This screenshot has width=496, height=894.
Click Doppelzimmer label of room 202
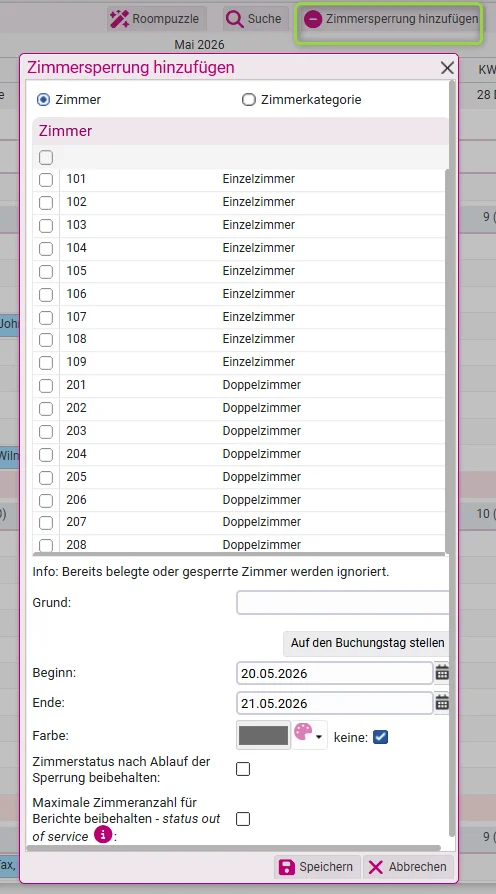[262, 408]
